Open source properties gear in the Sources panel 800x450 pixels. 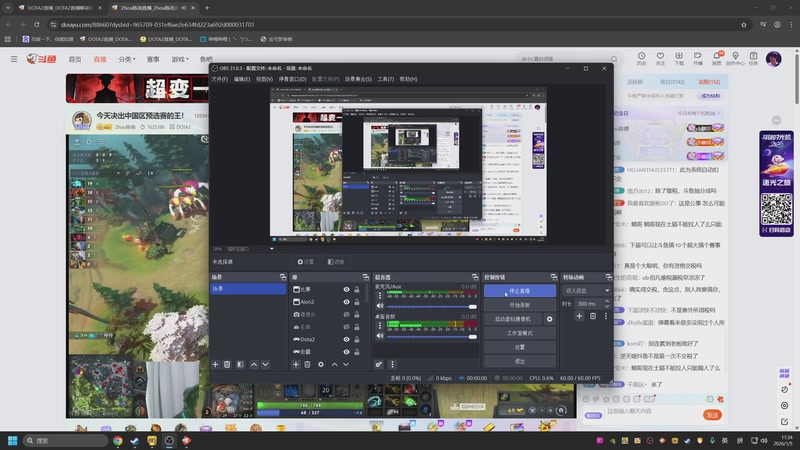coord(320,364)
